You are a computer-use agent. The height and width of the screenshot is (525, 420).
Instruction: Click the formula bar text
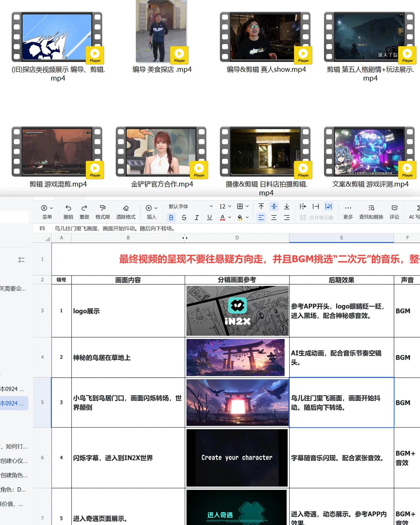click(x=115, y=228)
